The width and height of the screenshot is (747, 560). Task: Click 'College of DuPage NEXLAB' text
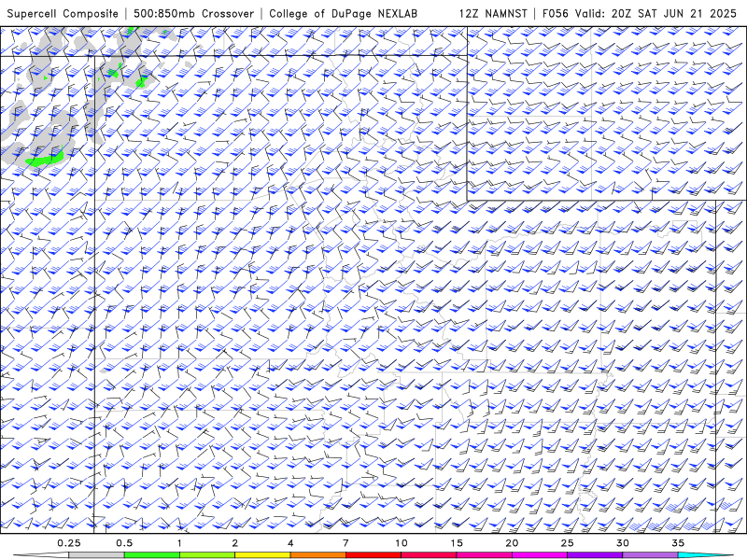[x=343, y=13]
